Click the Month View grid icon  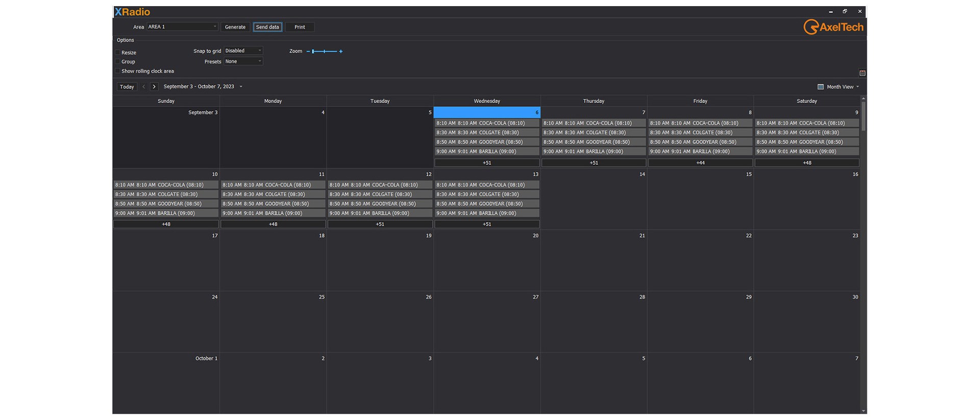click(x=820, y=87)
